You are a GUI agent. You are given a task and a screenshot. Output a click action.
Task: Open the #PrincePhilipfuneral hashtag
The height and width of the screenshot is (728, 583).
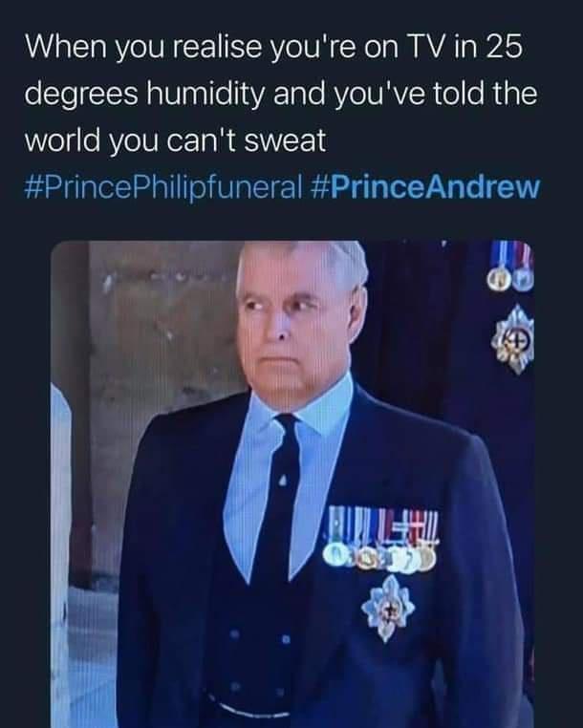click(163, 187)
